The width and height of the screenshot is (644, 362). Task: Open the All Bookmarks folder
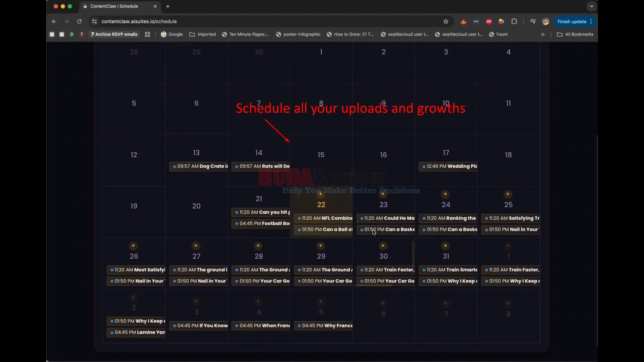575,34
